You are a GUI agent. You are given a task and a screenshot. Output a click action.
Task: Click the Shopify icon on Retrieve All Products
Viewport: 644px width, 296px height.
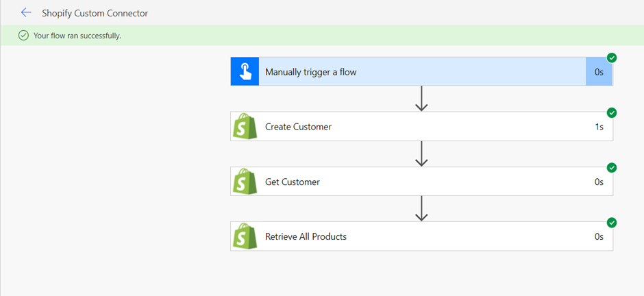pyautogui.click(x=245, y=236)
